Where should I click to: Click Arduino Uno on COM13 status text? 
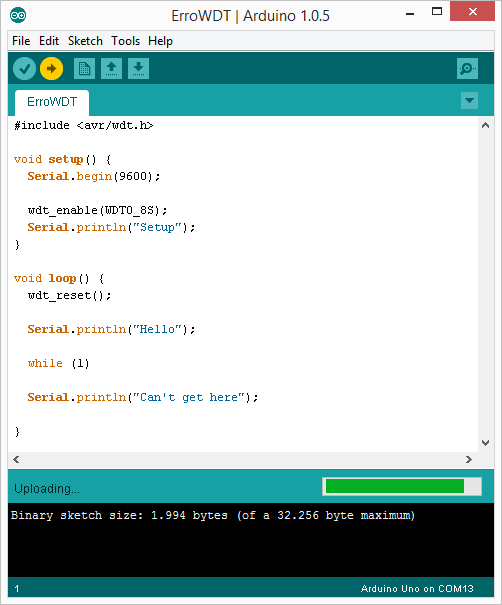[417, 588]
